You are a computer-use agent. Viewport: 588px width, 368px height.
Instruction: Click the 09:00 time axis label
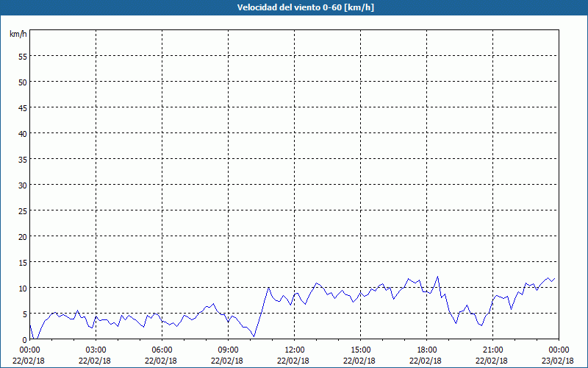pos(229,350)
